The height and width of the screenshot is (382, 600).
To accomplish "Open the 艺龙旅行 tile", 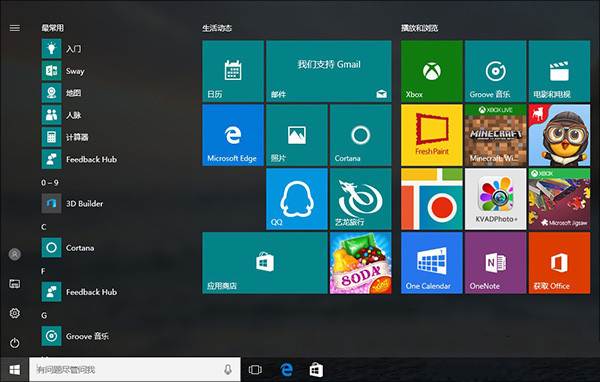I will (x=360, y=199).
